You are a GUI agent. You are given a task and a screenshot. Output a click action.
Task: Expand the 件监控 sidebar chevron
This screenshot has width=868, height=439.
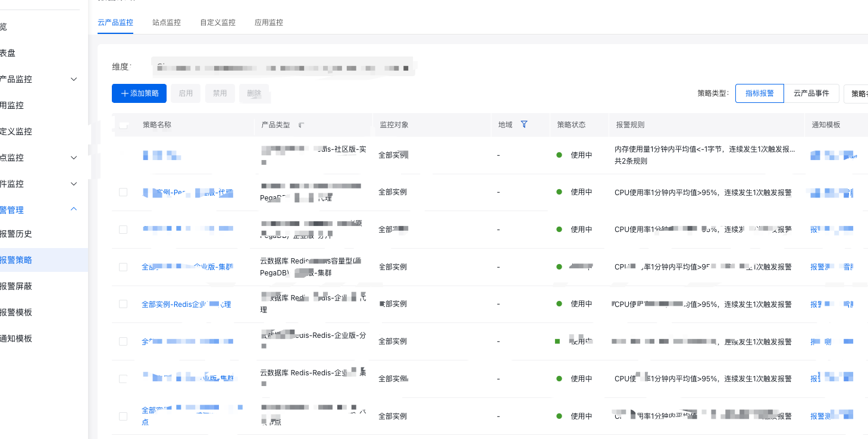(74, 184)
